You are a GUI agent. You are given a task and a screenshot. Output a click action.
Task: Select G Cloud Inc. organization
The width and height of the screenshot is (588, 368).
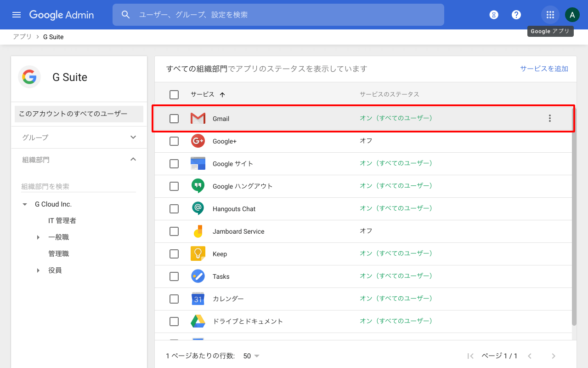click(53, 204)
